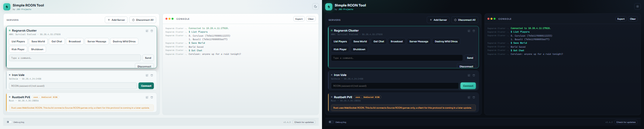Run List Players command in dark window
Viewport: 644px width, 129px height.
point(340,42)
